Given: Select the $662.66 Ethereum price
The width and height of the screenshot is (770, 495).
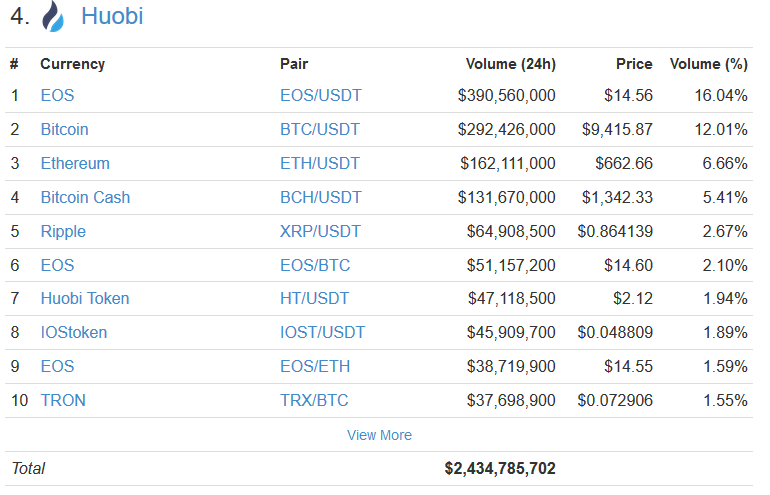Looking at the screenshot, I should point(624,163).
